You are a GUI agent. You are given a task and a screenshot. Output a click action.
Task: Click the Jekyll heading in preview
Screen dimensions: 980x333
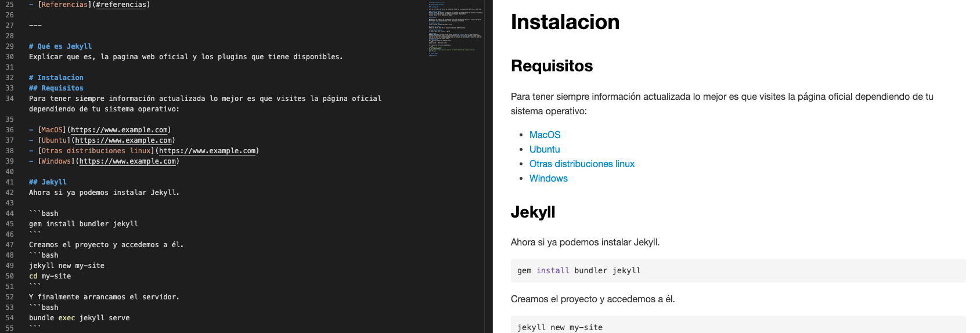tap(533, 212)
